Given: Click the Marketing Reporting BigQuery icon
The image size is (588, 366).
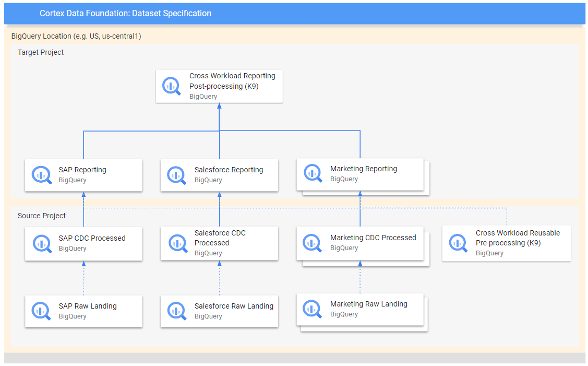Looking at the screenshot, I should [313, 173].
